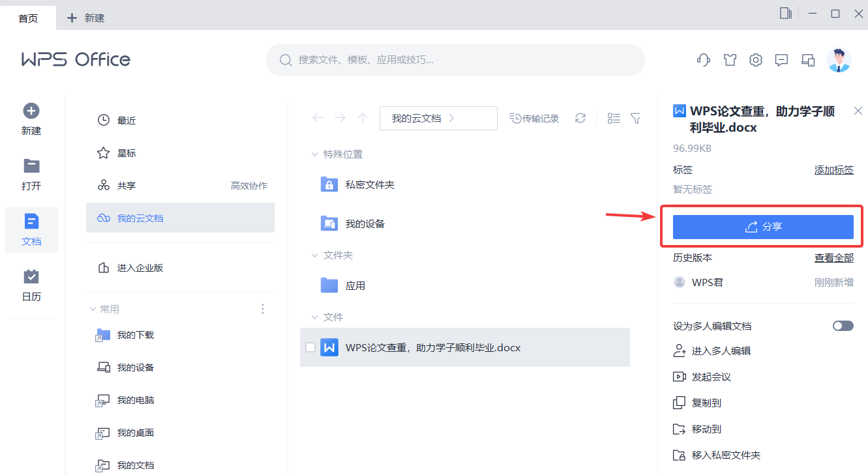
Task: Open 查看全部 to see all history versions
Action: pyautogui.click(x=833, y=257)
